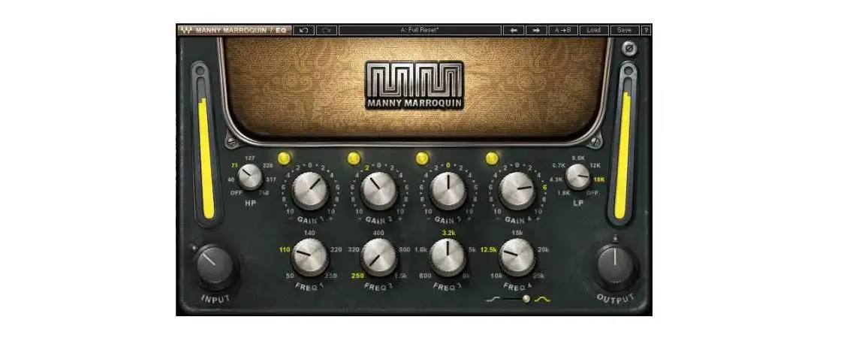868x347 pixels.
Task: Click the clip LED above the input meter
Action: pos(199,71)
